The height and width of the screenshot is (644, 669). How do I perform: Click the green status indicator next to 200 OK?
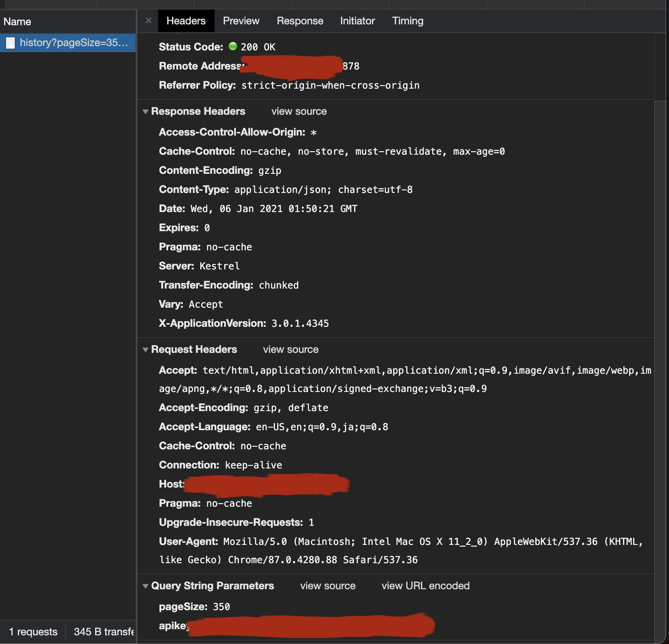pyautogui.click(x=233, y=46)
